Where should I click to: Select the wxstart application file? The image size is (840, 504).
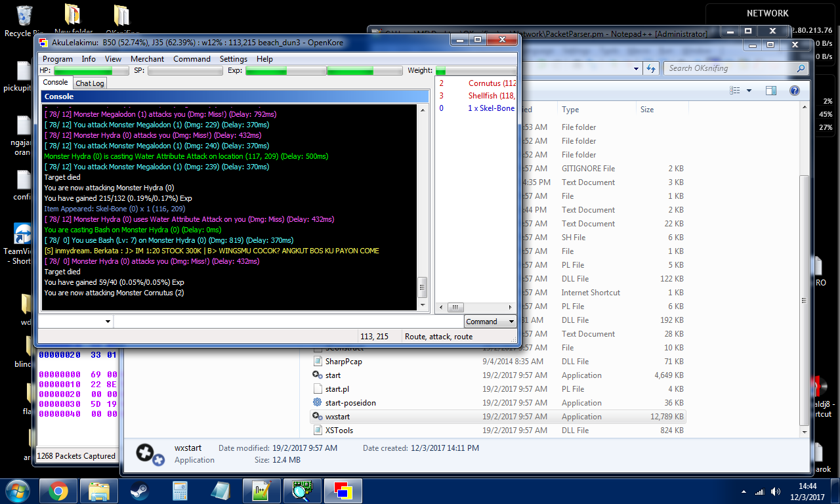tap(499, 417)
